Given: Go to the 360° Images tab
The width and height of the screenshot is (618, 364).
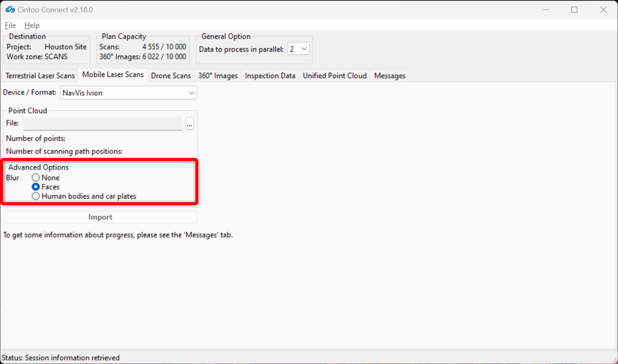Looking at the screenshot, I should 218,76.
